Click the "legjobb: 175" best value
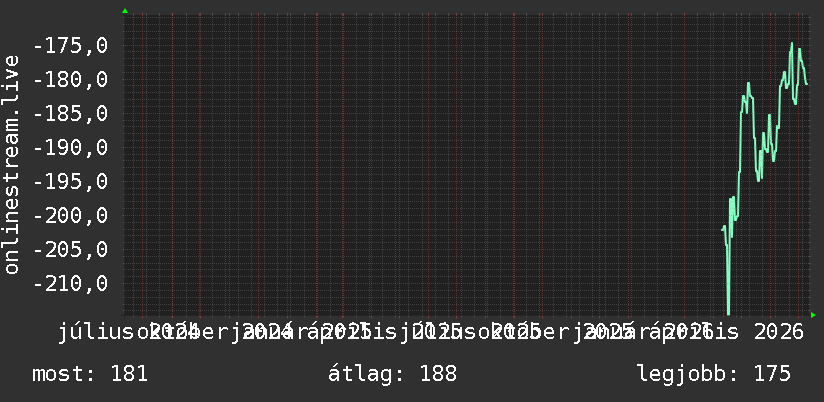This screenshot has height=402, width=824. point(714,374)
